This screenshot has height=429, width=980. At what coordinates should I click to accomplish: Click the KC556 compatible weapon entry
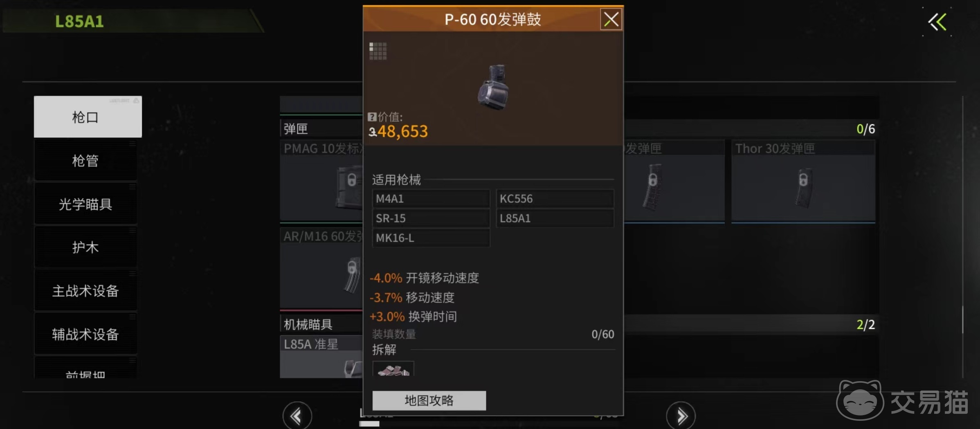(x=555, y=199)
